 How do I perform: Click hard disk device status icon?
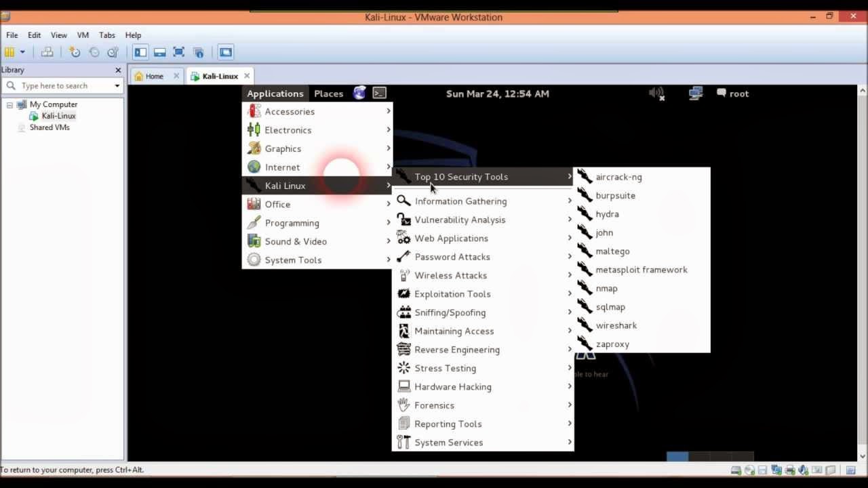(x=736, y=470)
